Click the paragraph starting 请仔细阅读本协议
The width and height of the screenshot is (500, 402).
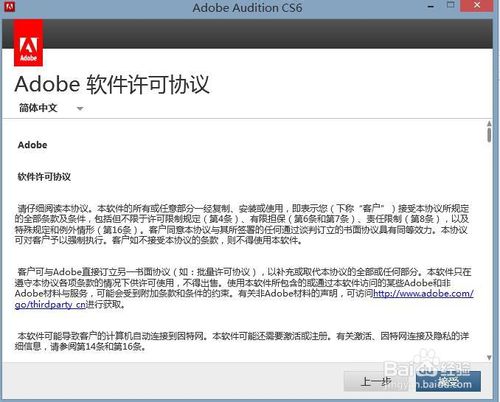pyautogui.click(x=242, y=224)
